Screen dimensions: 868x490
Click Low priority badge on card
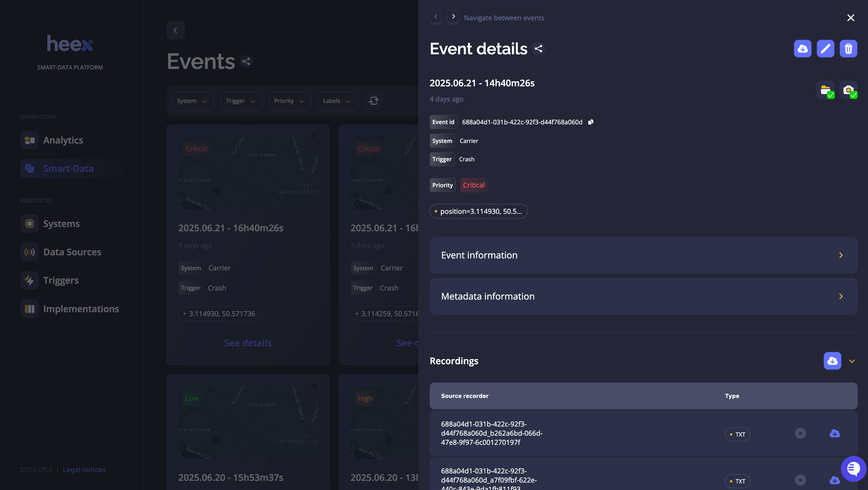(192, 399)
